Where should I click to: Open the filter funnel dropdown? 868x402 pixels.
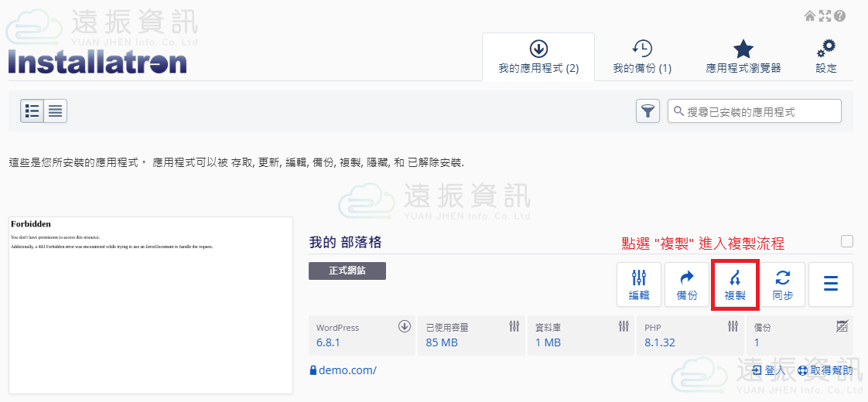[x=648, y=111]
